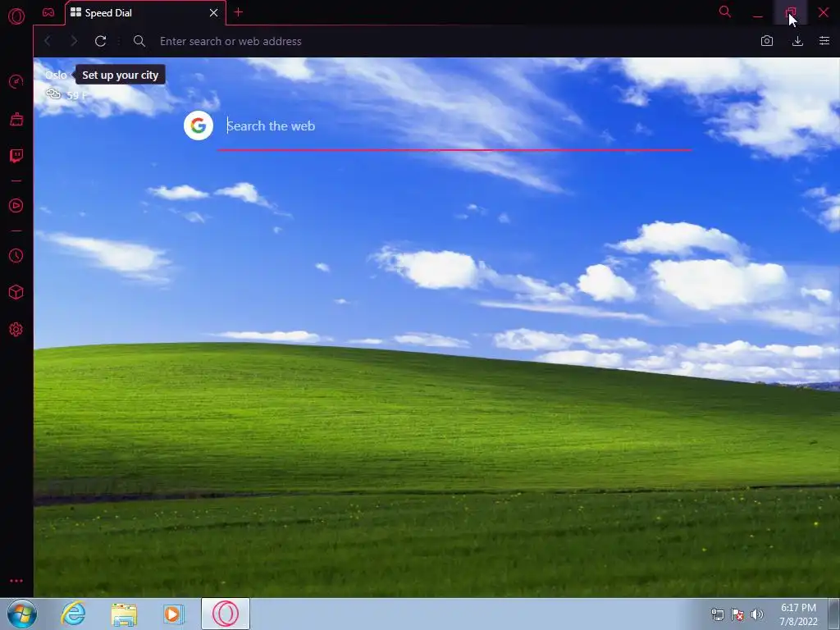
Task: Open Action Center flag tray icon
Action: pos(737,614)
